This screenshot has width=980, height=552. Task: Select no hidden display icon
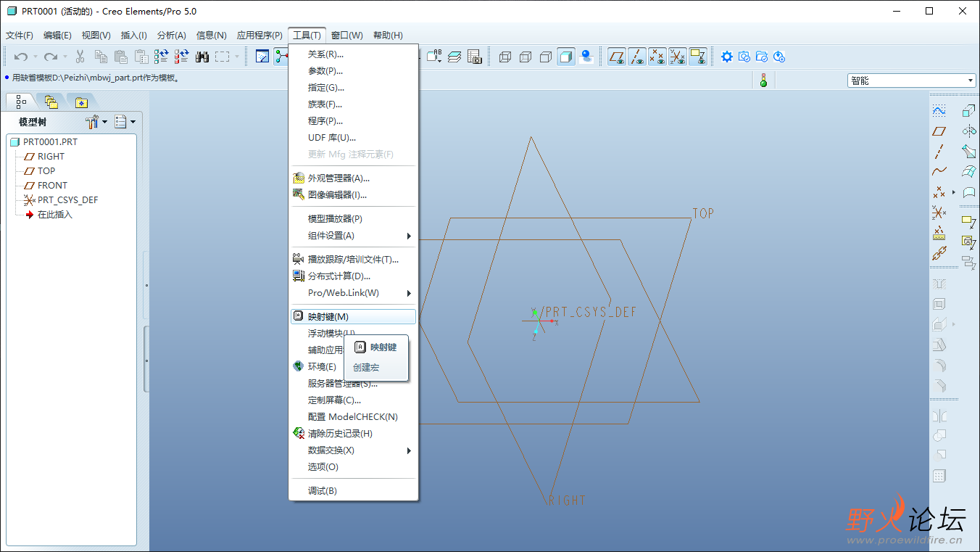point(546,57)
